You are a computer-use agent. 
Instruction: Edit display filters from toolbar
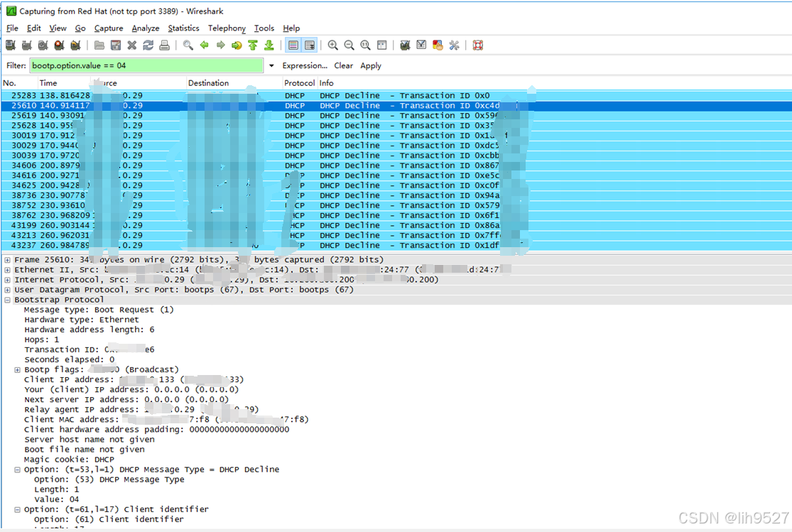[421, 45]
